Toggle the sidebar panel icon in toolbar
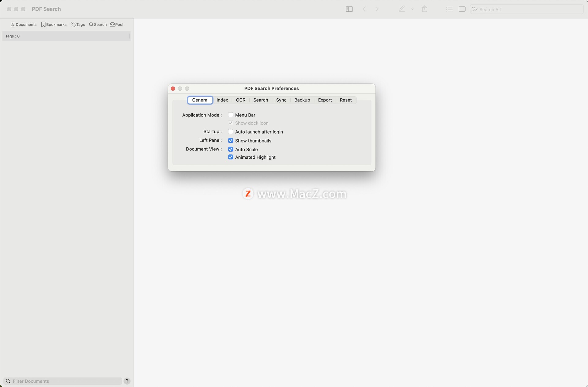 pyautogui.click(x=349, y=9)
